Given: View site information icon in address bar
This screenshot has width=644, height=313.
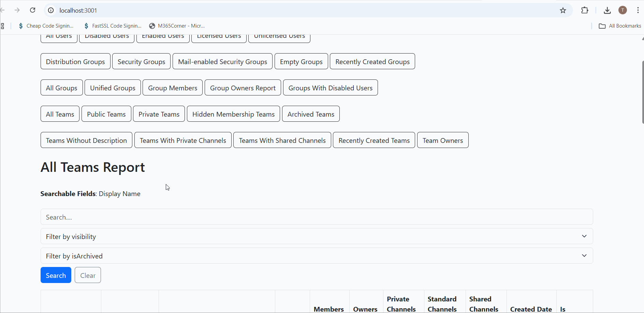Looking at the screenshot, I should (x=51, y=10).
